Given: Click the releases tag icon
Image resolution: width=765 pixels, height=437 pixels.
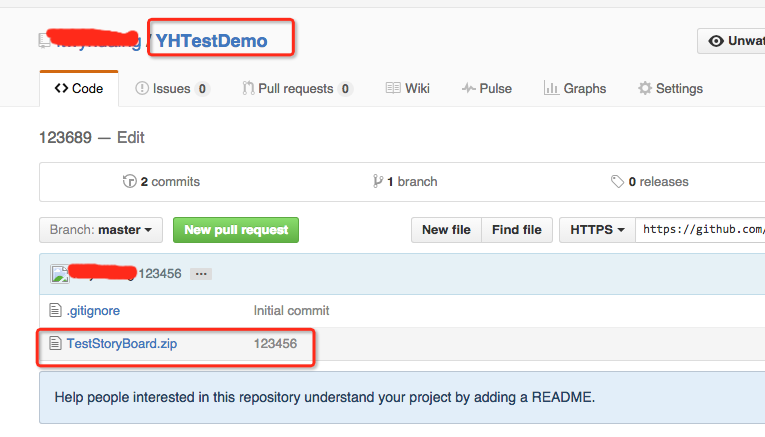Looking at the screenshot, I should tap(617, 181).
